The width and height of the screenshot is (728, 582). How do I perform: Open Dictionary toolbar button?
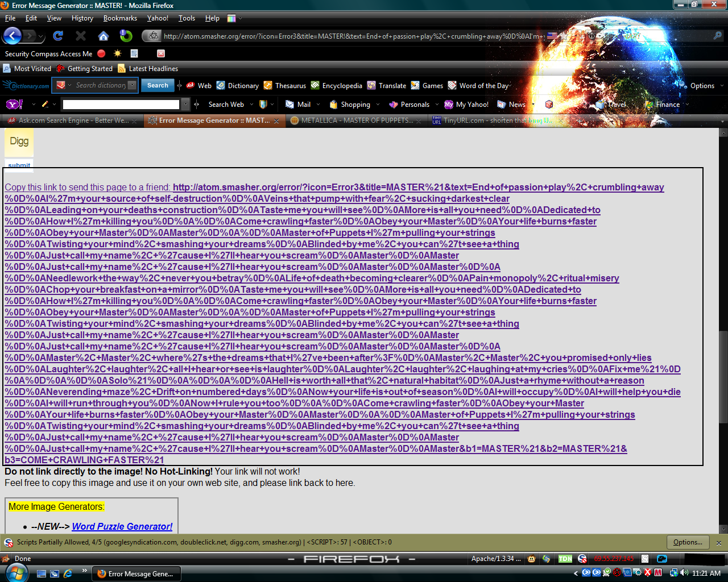point(238,86)
